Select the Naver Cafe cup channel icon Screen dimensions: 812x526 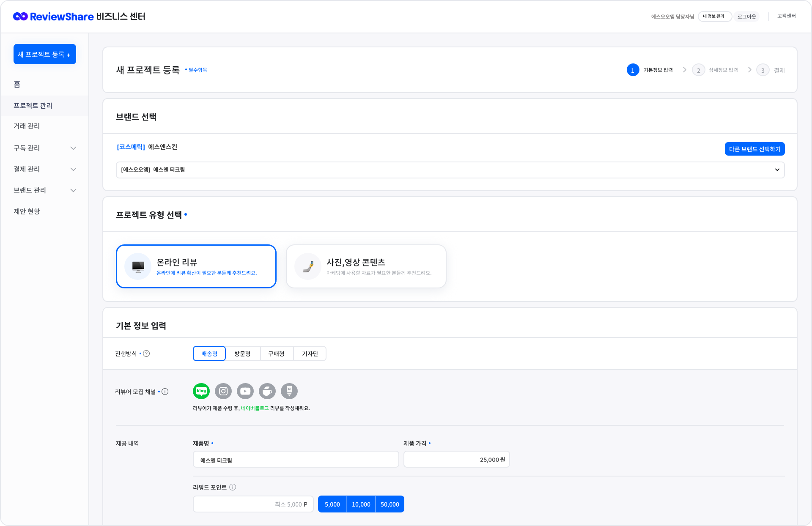(267, 391)
